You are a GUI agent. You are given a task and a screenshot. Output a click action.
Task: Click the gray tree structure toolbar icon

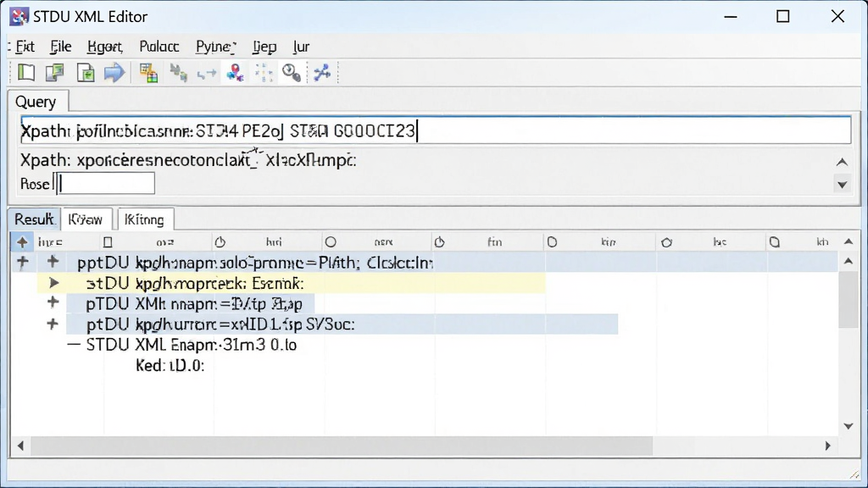[178, 73]
